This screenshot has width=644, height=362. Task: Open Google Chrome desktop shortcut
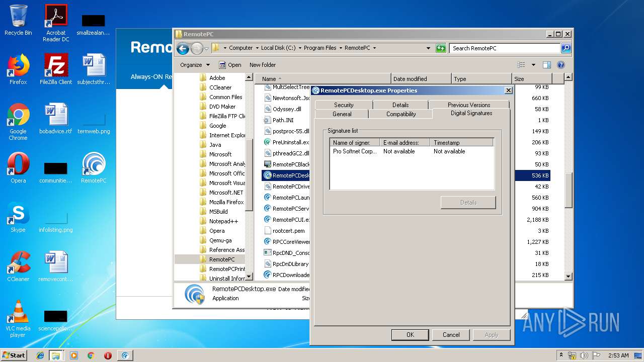point(18,122)
